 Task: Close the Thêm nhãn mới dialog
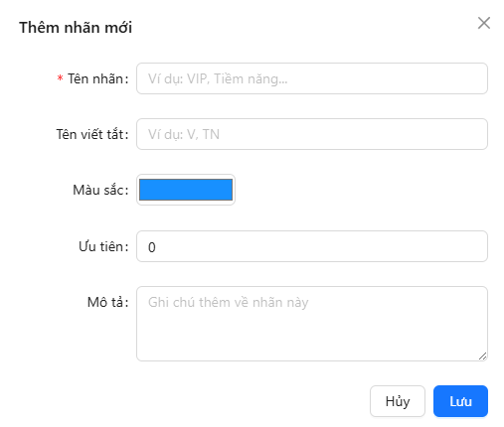click(x=484, y=23)
